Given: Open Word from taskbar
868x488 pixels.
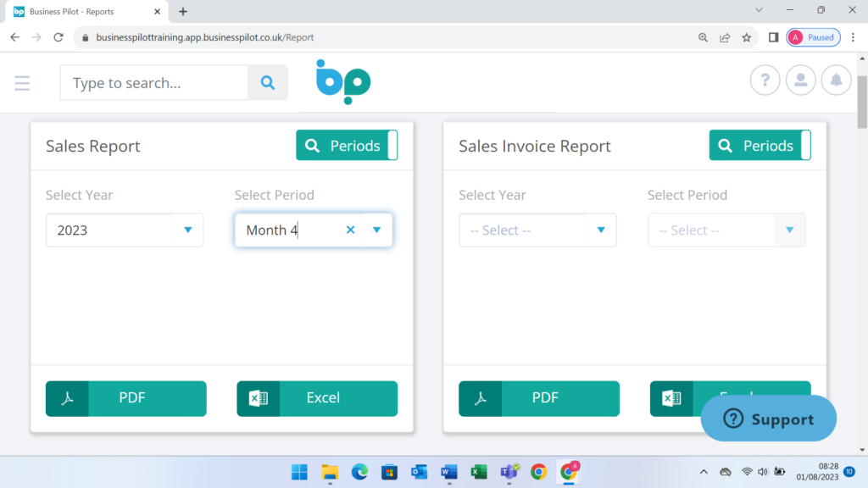Looking at the screenshot, I should pyautogui.click(x=449, y=472).
